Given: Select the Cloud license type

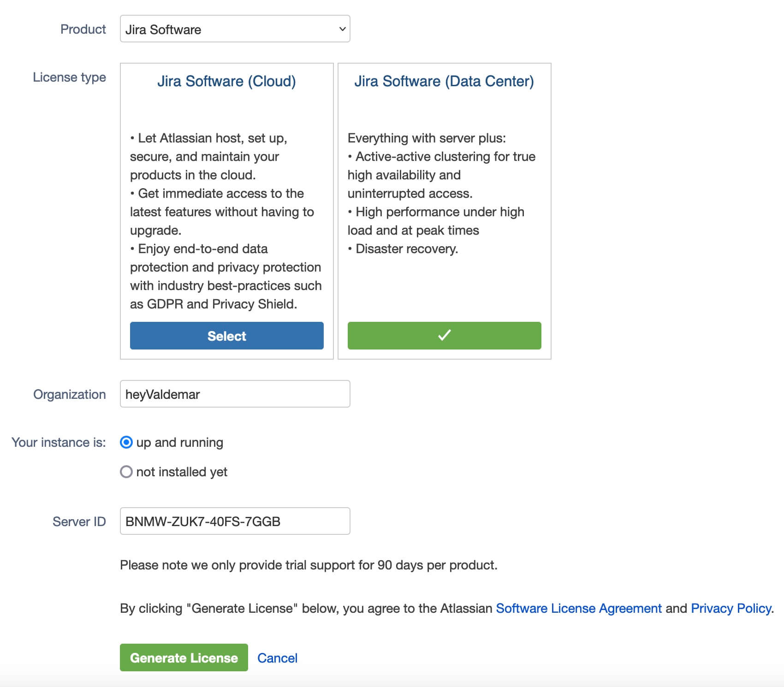Looking at the screenshot, I should (x=226, y=336).
